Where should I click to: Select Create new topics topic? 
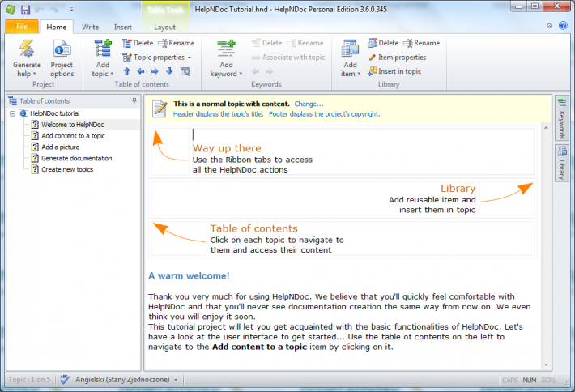coord(67,169)
